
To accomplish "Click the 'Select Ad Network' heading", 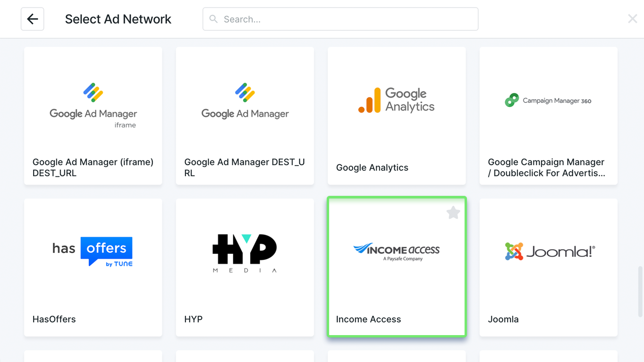I will (x=118, y=19).
